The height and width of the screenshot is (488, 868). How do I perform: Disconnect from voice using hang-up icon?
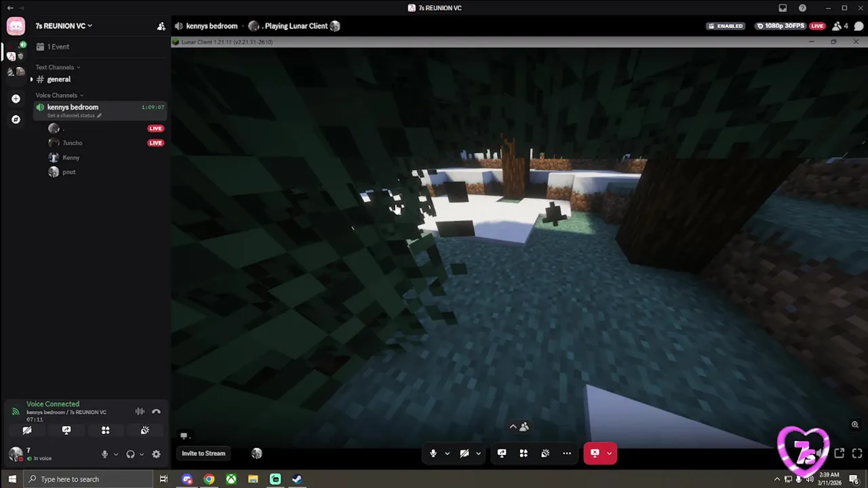(156, 411)
